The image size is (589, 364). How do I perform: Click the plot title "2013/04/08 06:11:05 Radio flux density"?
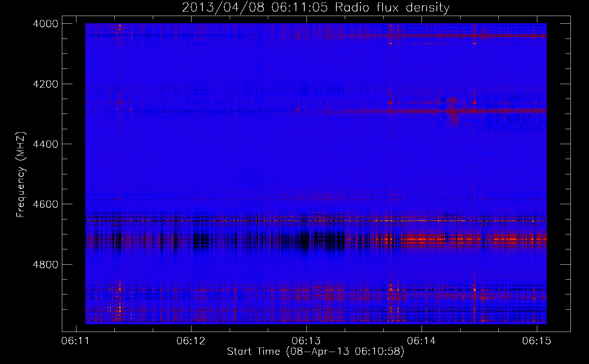316,8
